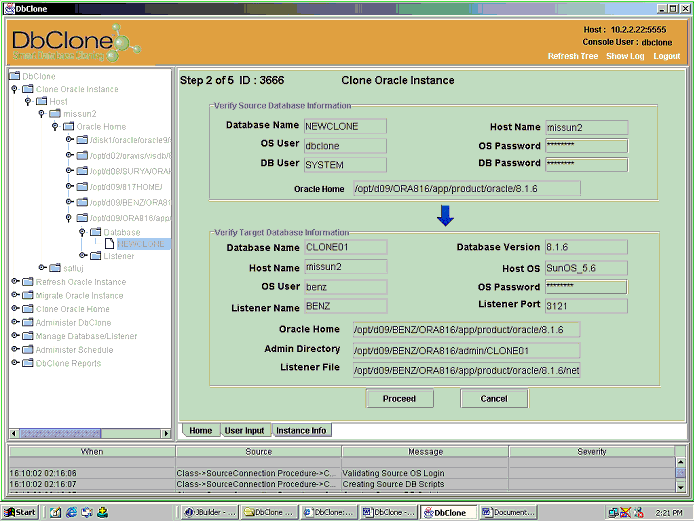Click the missun2 folder icon
This screenshot has height=521, width=694.
coord(55,113)
